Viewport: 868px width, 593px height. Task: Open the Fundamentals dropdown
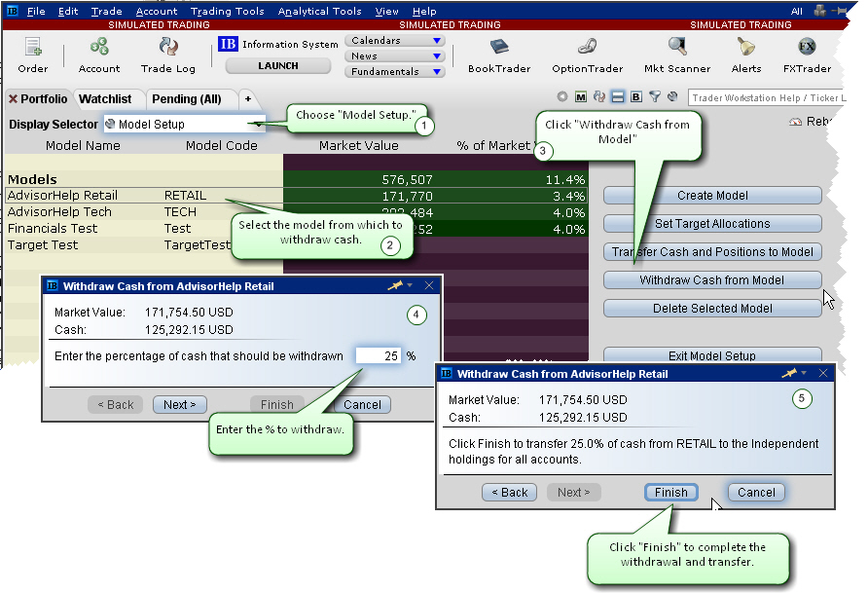coord(437,71)
